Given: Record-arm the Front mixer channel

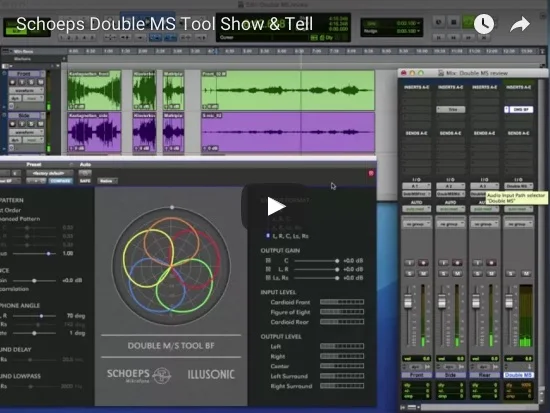Looking at the screenshot, I should [423, 262].
